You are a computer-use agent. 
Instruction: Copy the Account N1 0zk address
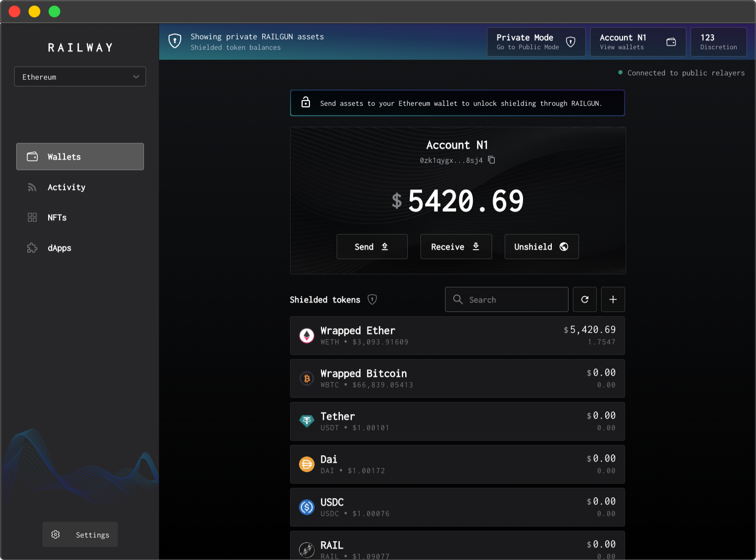point(491,160)
